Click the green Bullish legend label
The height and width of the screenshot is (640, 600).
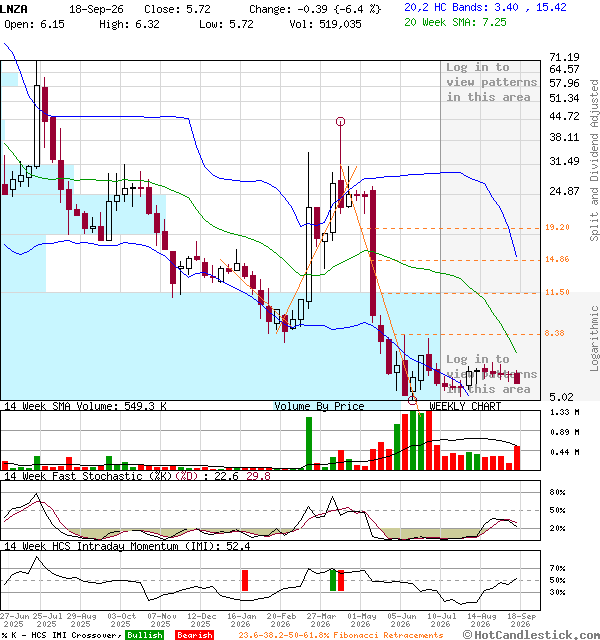pyautogui.click(x=145, y=635)
